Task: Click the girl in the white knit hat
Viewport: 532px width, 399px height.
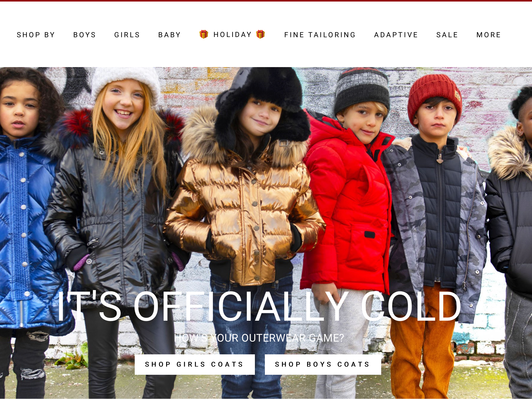Action: (120, 204)
